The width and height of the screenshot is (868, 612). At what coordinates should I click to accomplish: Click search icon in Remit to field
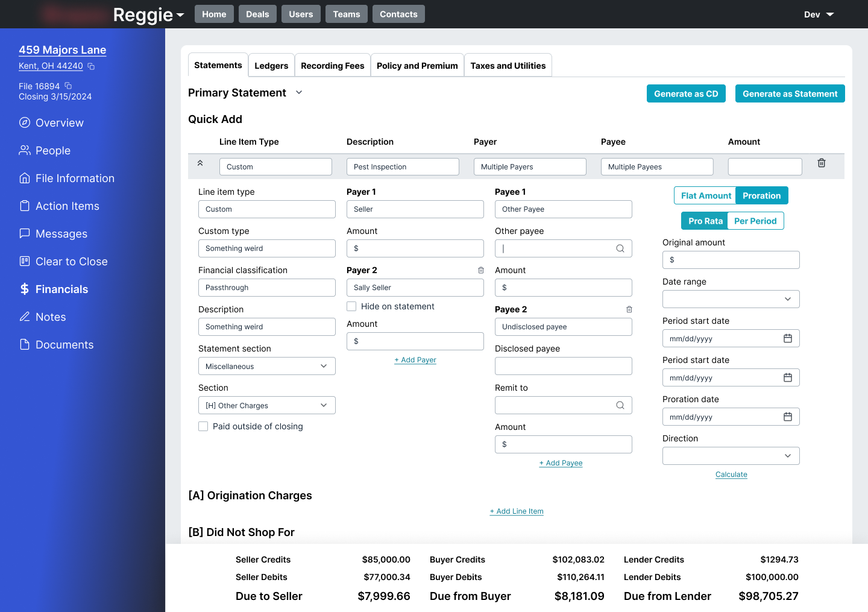620,405
